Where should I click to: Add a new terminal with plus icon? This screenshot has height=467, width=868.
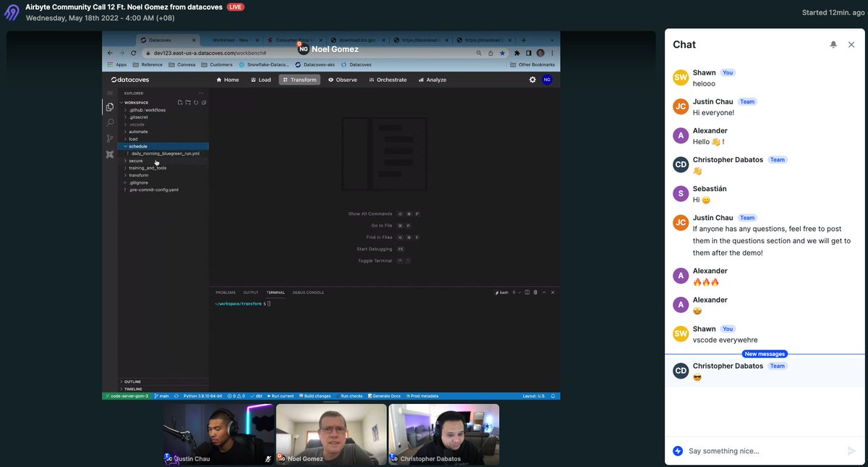coord(516,293)
